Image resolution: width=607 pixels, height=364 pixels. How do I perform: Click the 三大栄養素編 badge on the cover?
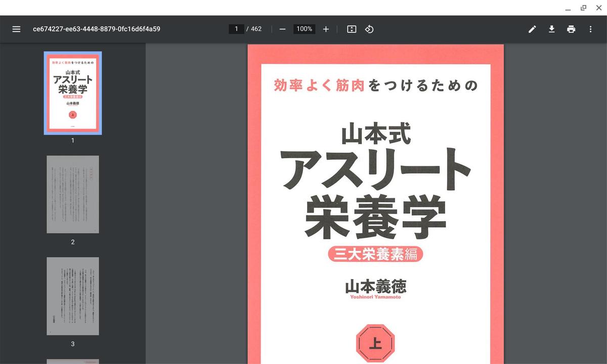pos(375,254)
